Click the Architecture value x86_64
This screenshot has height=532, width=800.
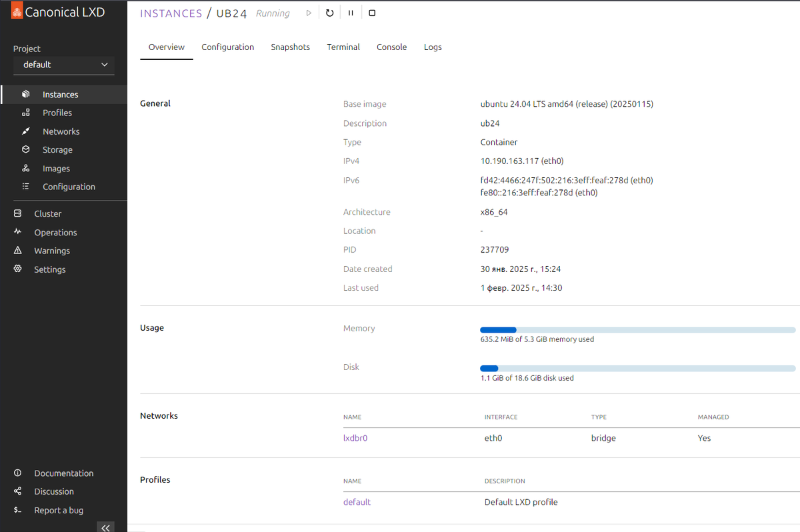[494, 212]
